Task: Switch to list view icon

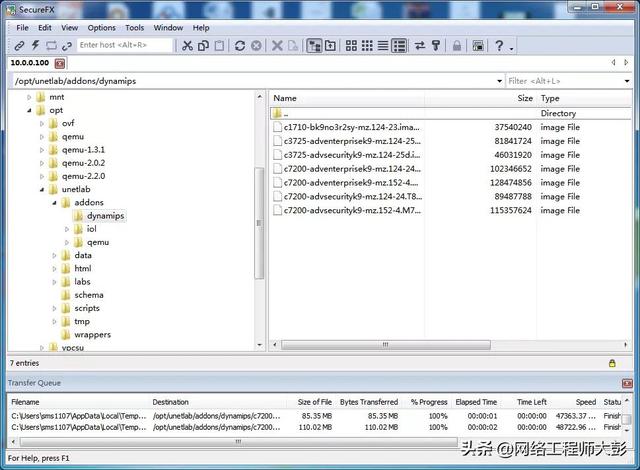Action: click(x=383, y=45)
